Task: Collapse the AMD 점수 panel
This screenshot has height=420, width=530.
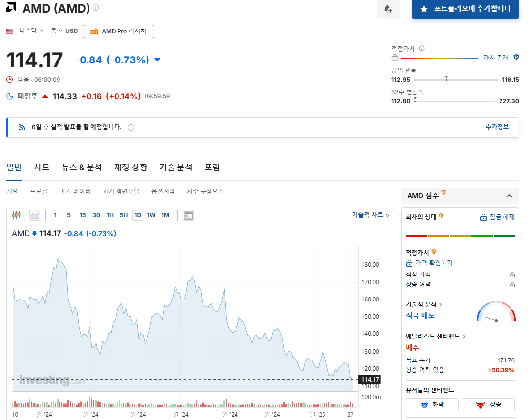Action: point(510,195)
